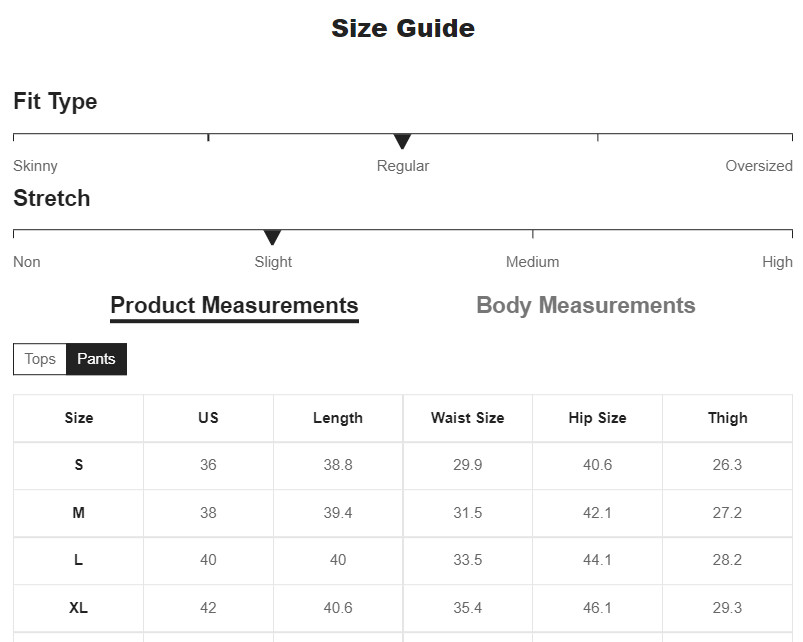The image size is (803, 642).
Task: Click the Skinny fit label
Action: click(36, 166)
